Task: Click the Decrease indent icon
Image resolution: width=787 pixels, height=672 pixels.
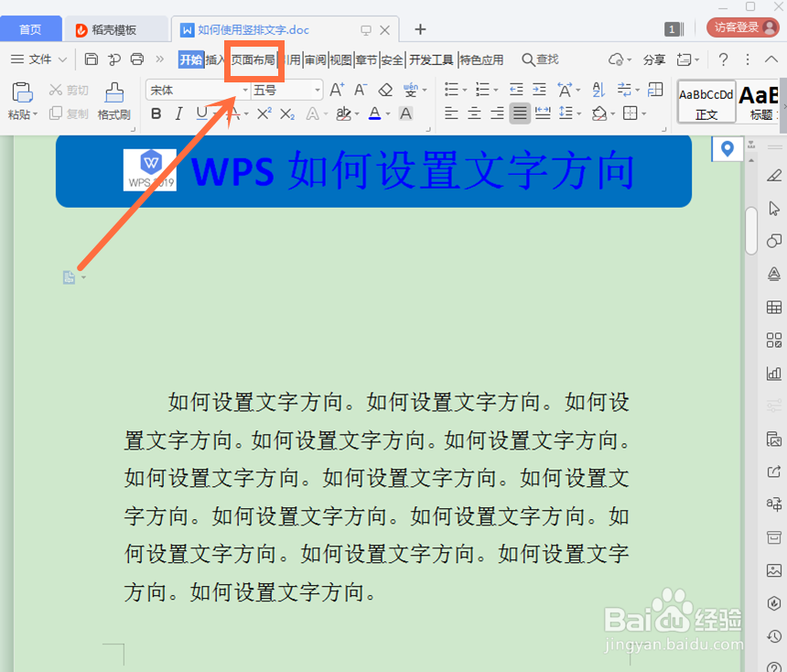Action: 516,90
